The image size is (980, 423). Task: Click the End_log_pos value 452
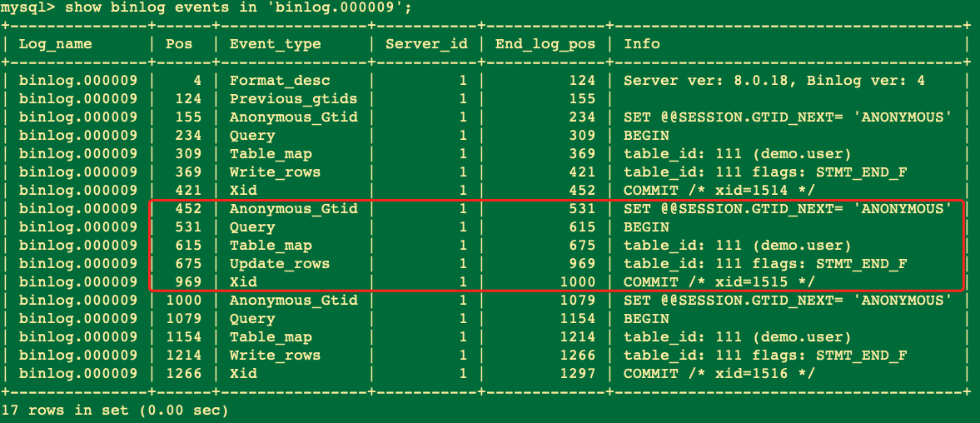582,190
